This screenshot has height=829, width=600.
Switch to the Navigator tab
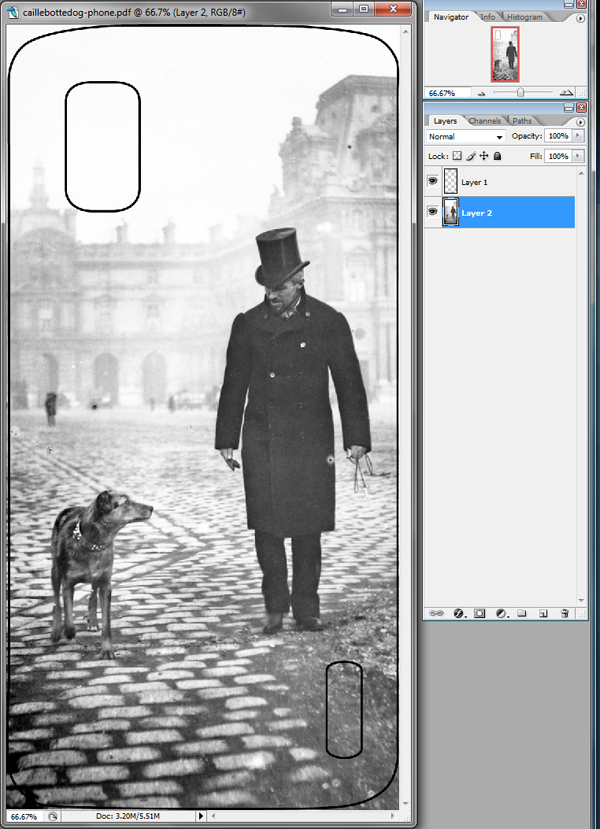(x=451, y=17)
